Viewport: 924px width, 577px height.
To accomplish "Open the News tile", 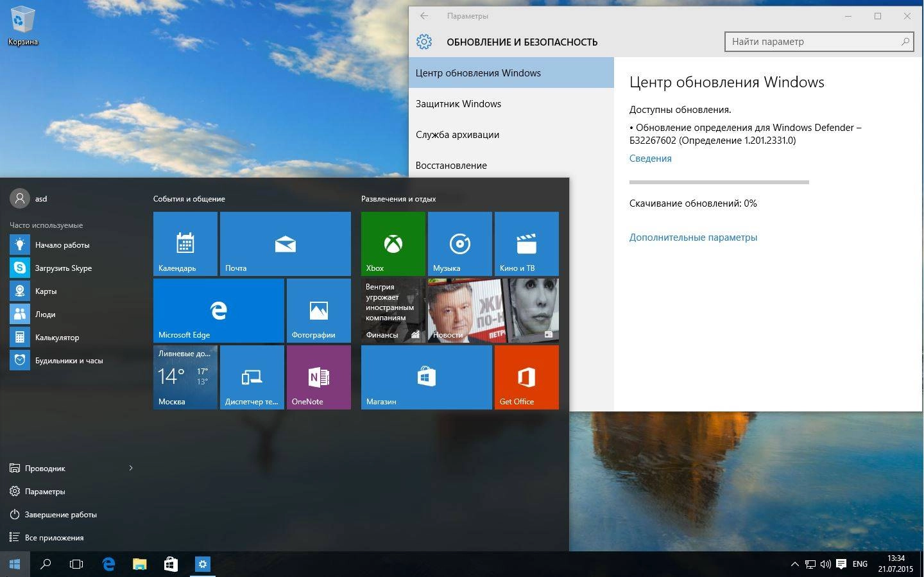I will click(x=493, y=311).
